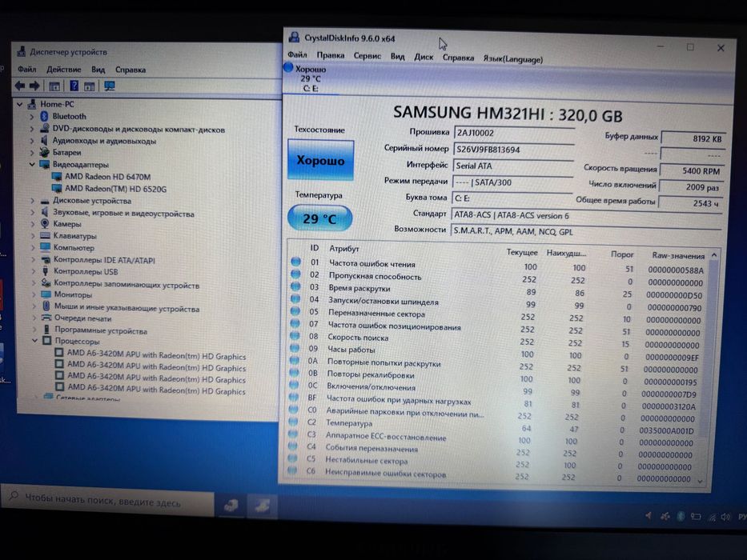Click the monitor scan-hardware toolbar icon

pos(110,86)
